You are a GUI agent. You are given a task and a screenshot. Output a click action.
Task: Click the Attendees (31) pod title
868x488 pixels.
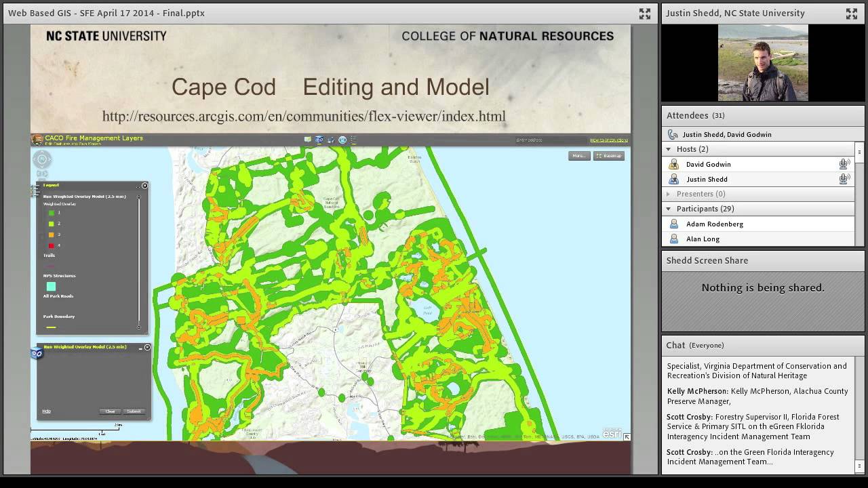(x=695, y=116)
